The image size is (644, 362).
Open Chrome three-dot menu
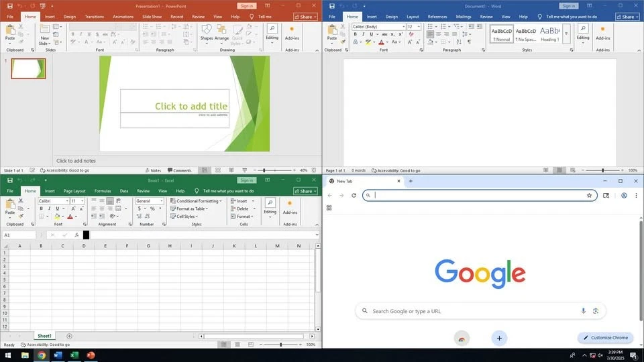636,195
